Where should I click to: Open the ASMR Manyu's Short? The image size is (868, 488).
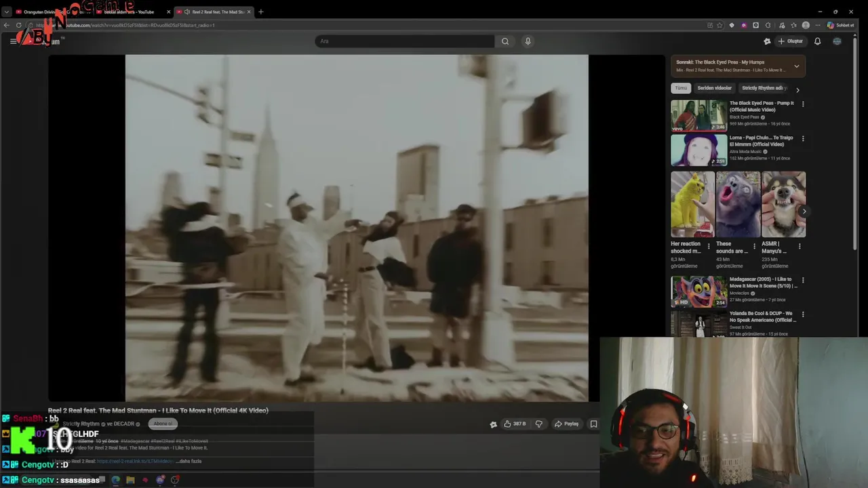tap(783, 204)
